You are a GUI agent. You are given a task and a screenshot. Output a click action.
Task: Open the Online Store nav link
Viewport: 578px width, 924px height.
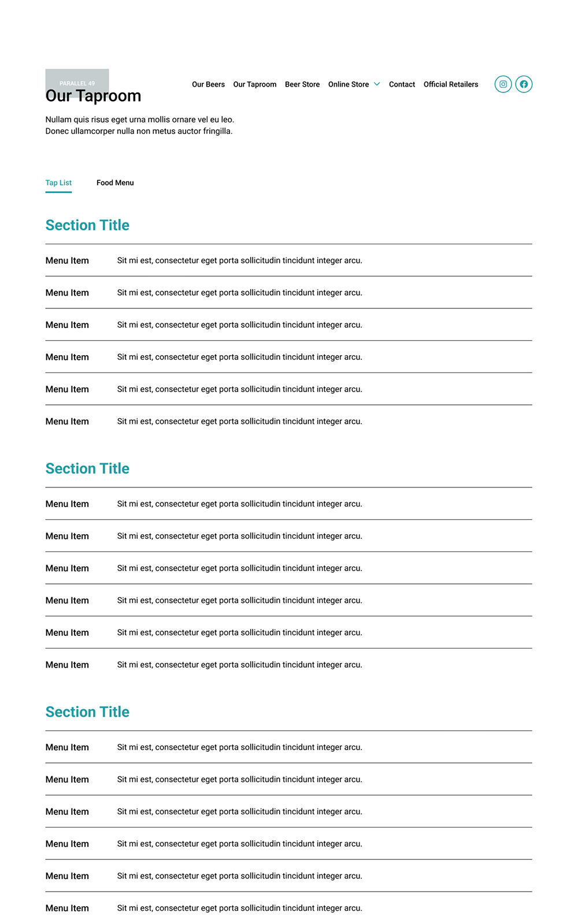coord(348,84)
